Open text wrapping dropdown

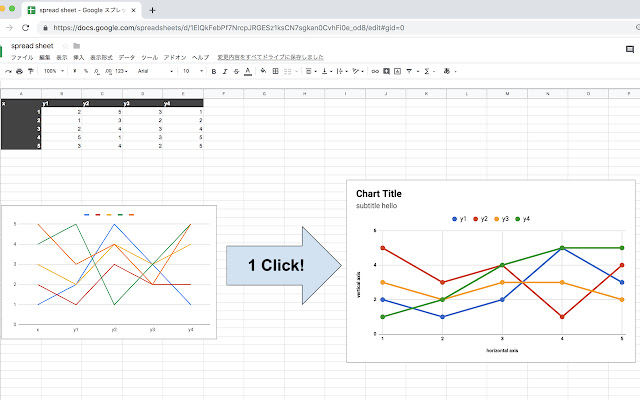[x=342, y=71]
